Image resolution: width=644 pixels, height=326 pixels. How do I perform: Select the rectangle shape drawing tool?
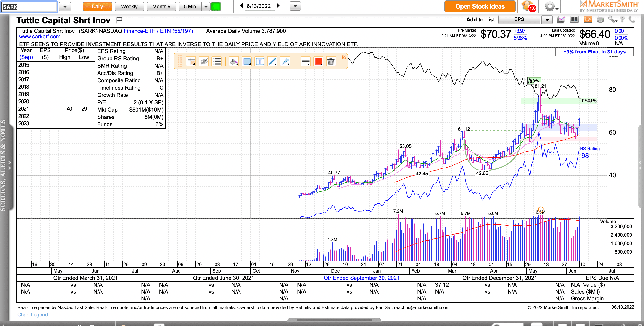click(x=247, y=61)
